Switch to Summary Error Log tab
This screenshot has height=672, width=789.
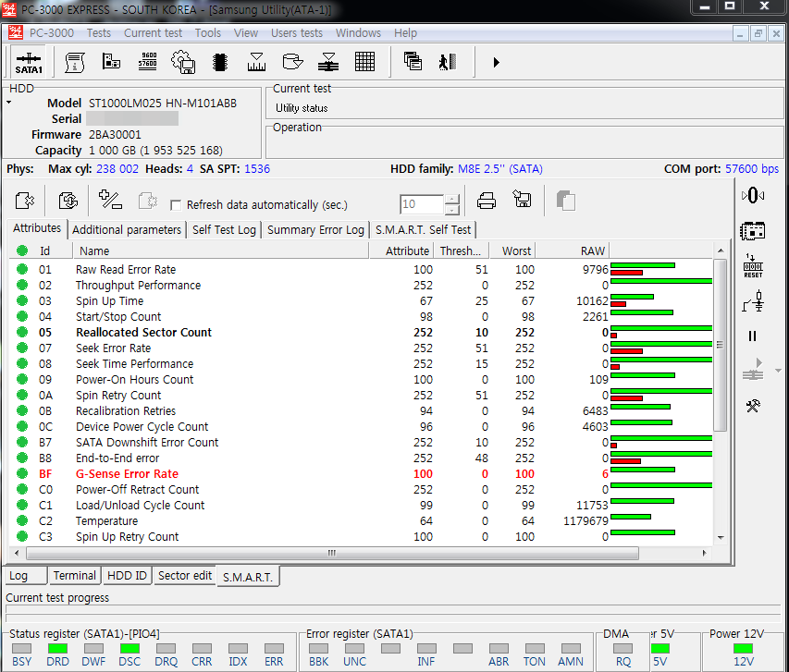(315, 230)
